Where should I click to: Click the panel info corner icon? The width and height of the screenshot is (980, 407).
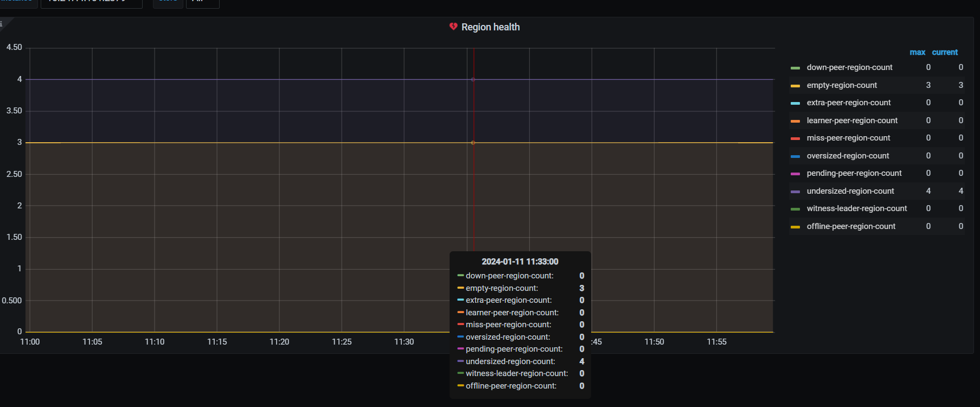tap(2, 23)
